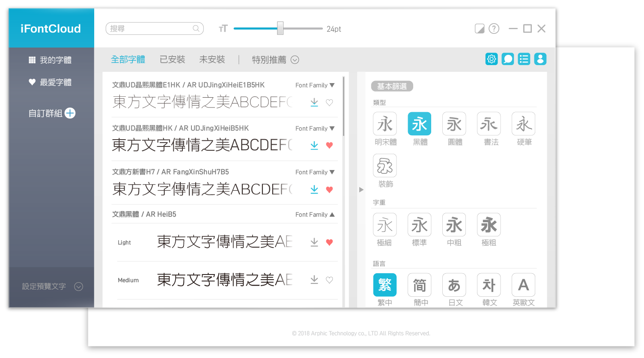644x358 pixels.
Task: Switch to the 未安裝 tab
Action: pyautogui.click(x=212, y=60)
